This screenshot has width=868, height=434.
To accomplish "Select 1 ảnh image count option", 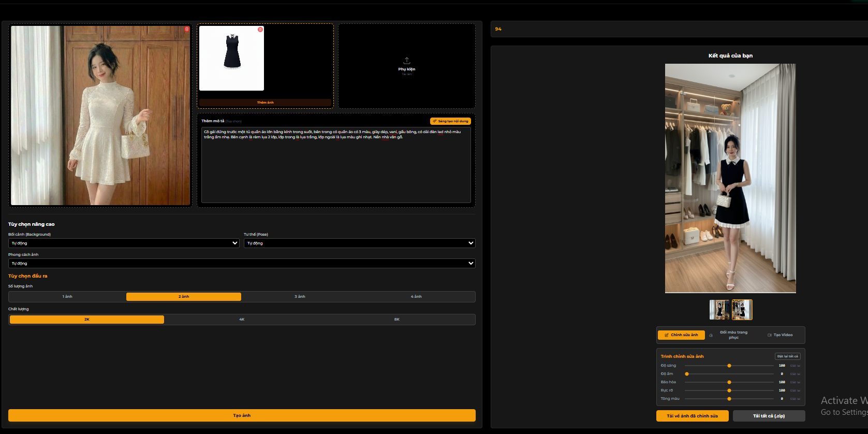I will click(67, 297).
